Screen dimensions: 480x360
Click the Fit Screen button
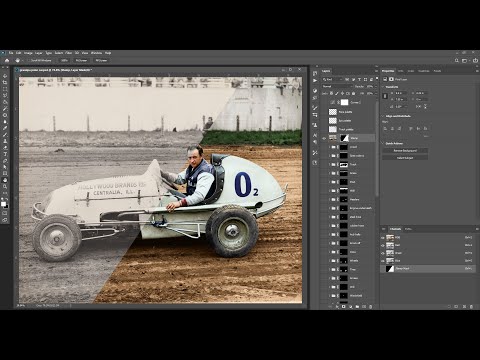pos(81,60)
